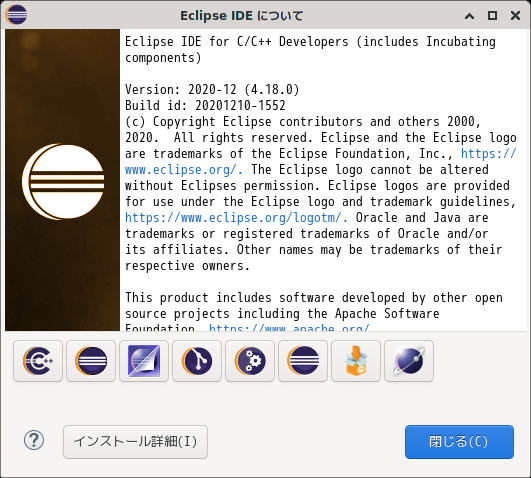The height and width of the screenshot is (478, 531).
Task: Click the Version 2020-12 text line
Action: coord(212,89)
